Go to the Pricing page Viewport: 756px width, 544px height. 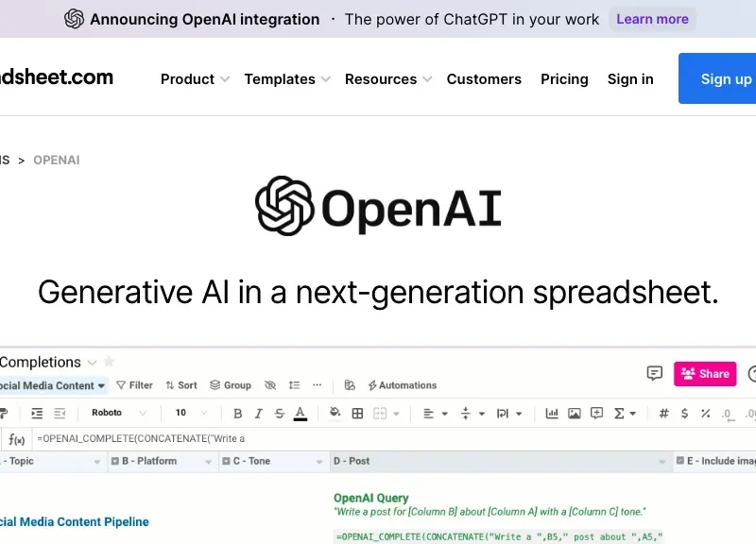[x=564, y=79]
